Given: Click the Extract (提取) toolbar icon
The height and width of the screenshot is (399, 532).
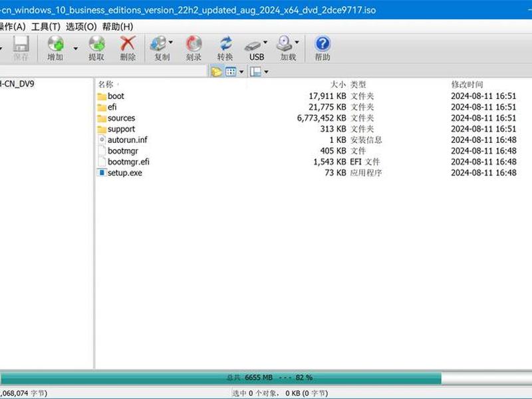Looking at the screenshot, I should tap(96, 44).
